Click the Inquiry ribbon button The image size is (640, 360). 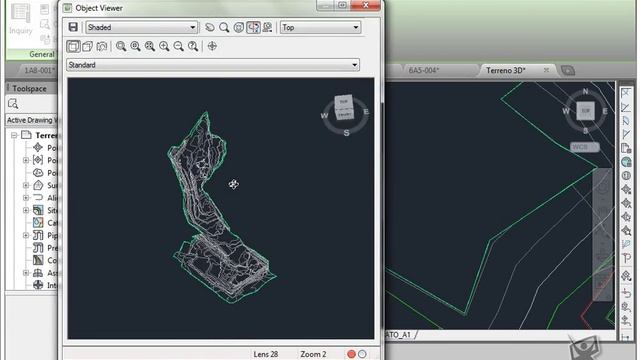click(20, 20)
